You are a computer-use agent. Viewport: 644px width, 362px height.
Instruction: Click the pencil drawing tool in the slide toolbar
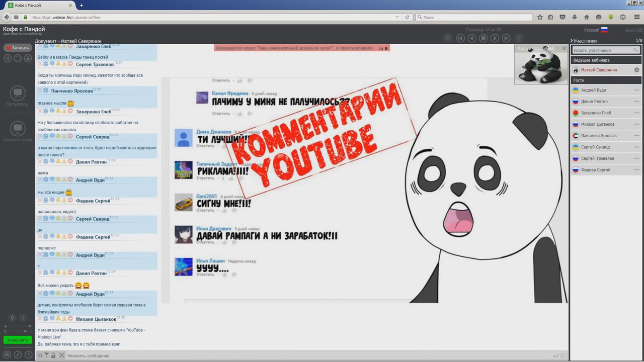(519, 38)
